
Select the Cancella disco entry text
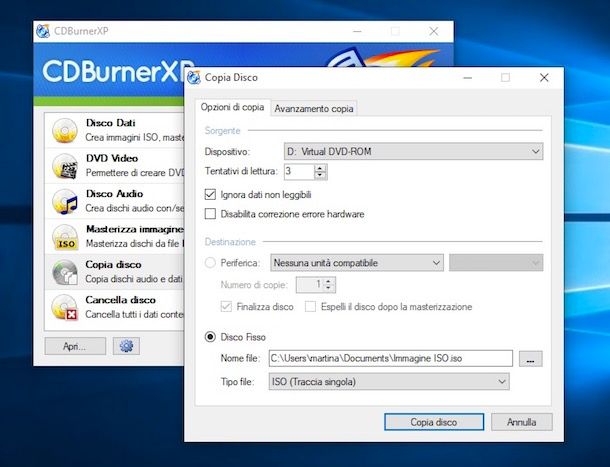121,300
